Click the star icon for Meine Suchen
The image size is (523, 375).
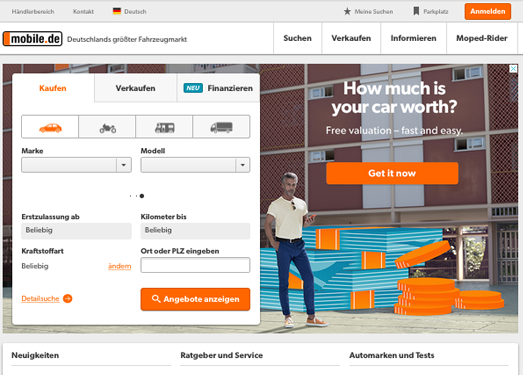(347, 11)
